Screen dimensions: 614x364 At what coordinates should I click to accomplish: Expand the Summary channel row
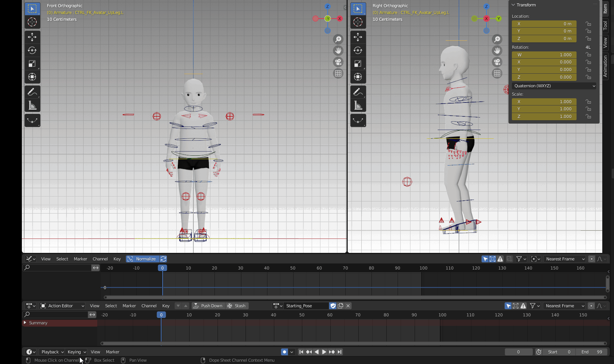click(25, 323)
